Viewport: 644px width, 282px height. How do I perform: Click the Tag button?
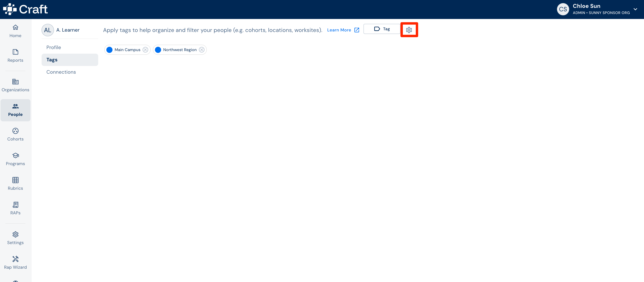click(x=382, y=29)
